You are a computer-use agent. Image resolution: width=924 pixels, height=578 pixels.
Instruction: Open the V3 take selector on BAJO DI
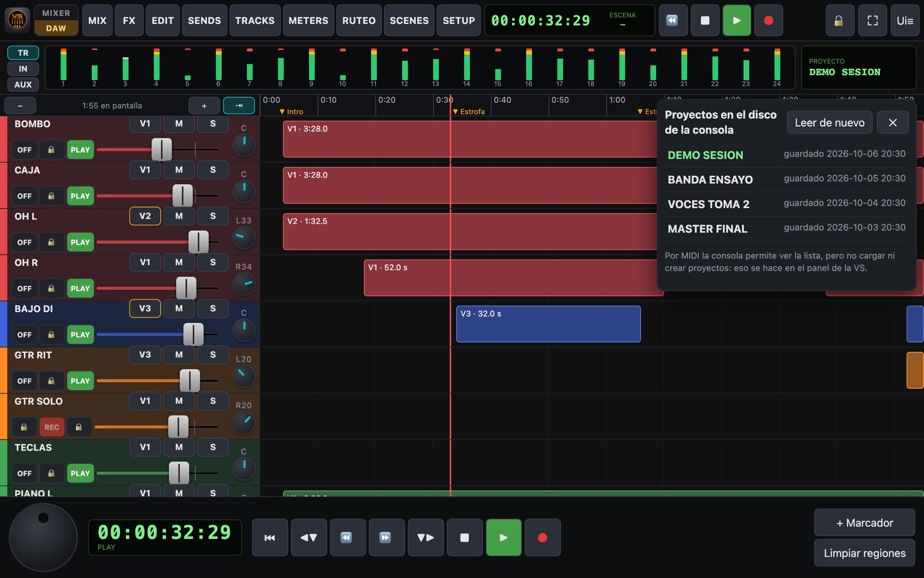tap(145, 309)
